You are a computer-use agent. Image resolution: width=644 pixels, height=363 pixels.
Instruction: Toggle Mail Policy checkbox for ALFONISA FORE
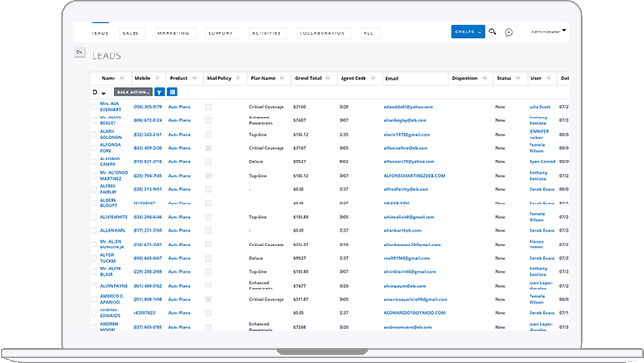pyautogui.click(x=208, y=148)
